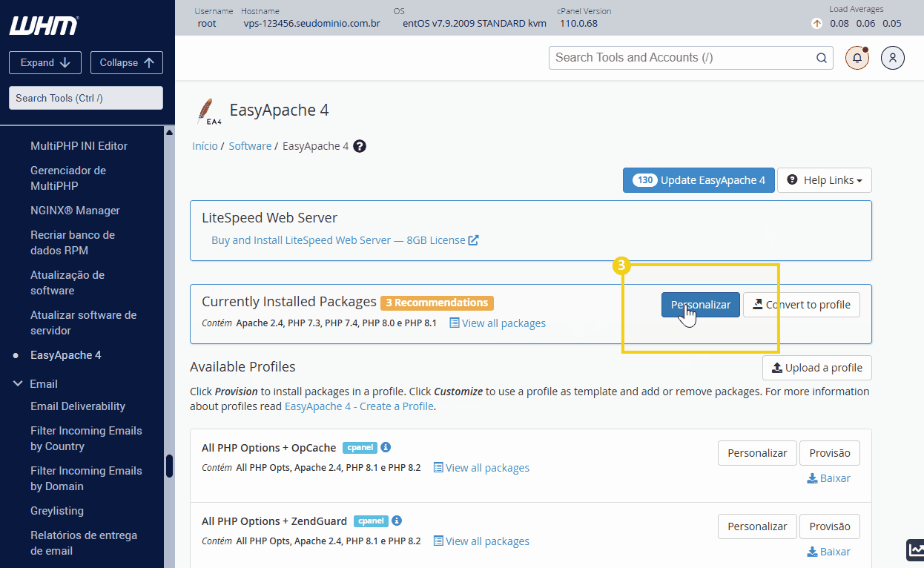Click Personalizar for ZendGuard profile
The image size is (924, 568).
point(757,526)
